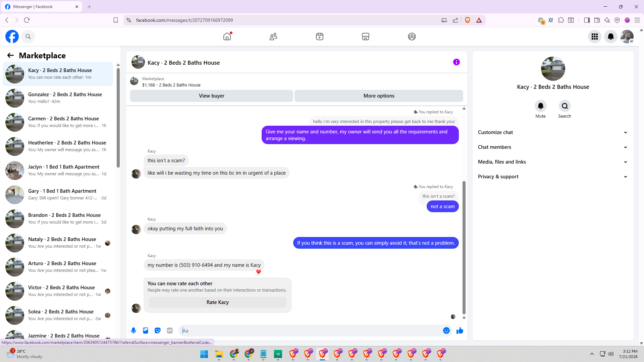Open Kacy's large listing thumbnail in sidebar

(x=553, y=69)
